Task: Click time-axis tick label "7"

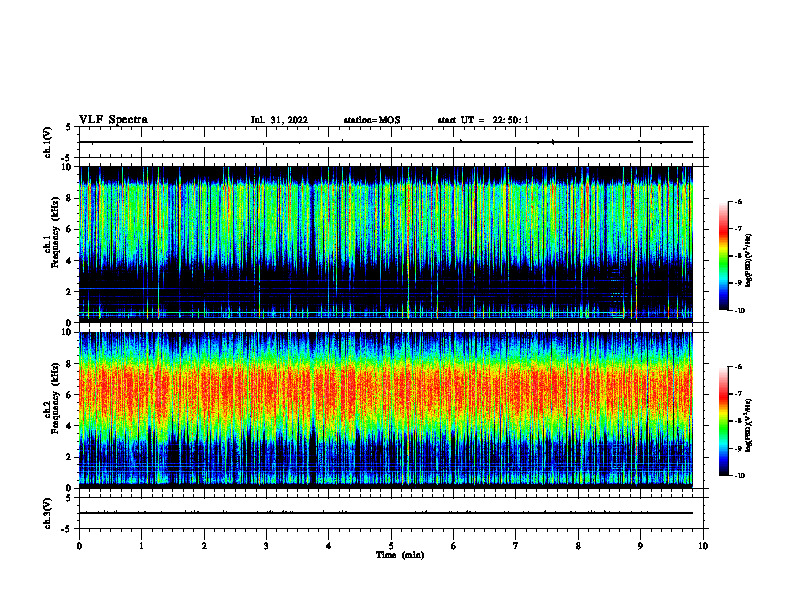Action: tap(516, 546)
